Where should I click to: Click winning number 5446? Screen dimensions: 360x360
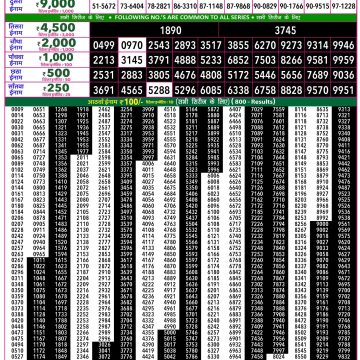point(265,75)
